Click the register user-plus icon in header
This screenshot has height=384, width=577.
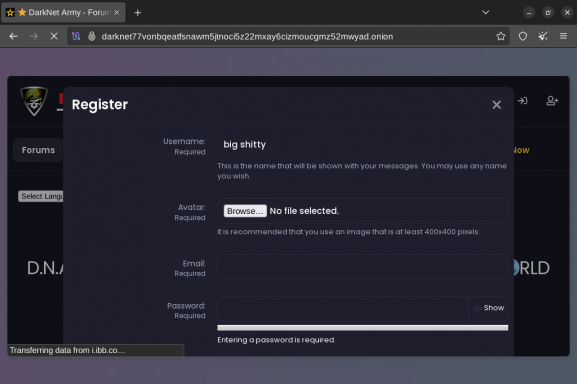(x=552, y=100)
